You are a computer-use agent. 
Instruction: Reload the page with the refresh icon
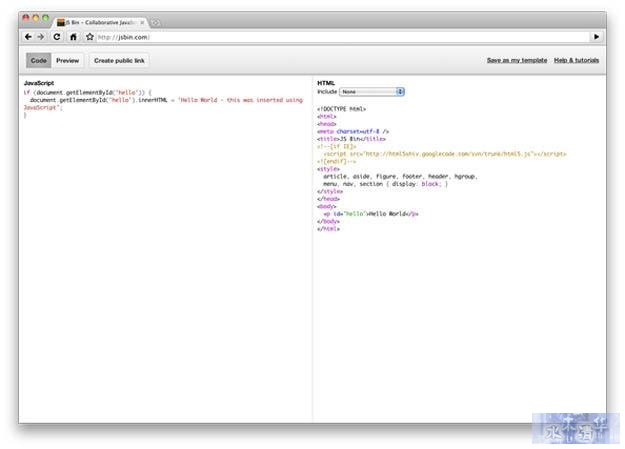57,37
